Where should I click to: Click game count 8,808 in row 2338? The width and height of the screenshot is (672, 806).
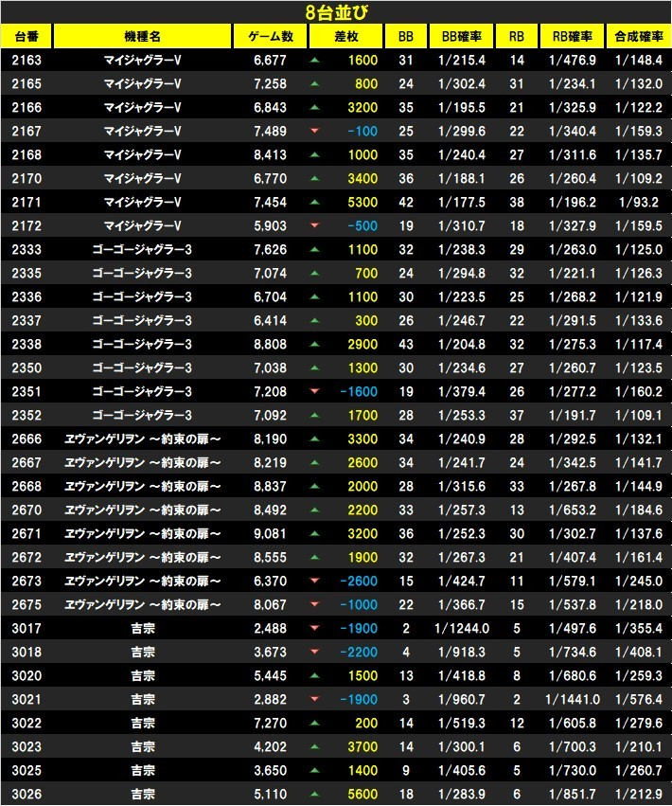coord(271,345)
